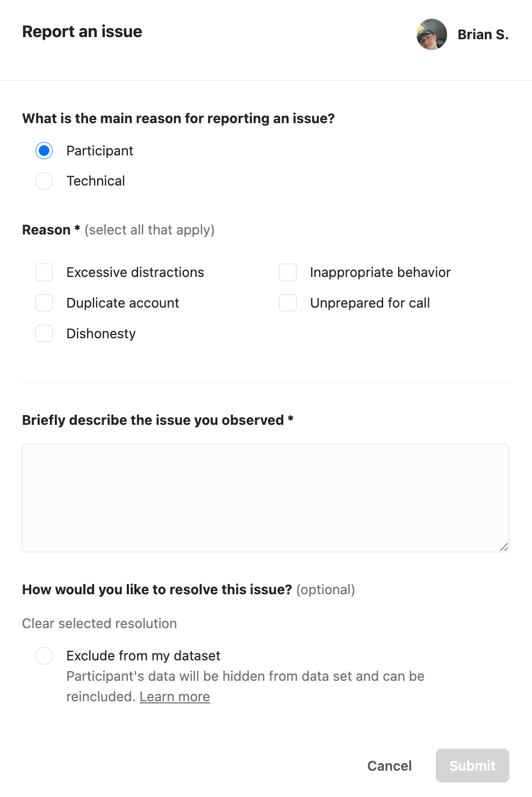Click the Brian S. name label
The height and width of the screenshot is (797, 532).
click(x=483, y=34)
